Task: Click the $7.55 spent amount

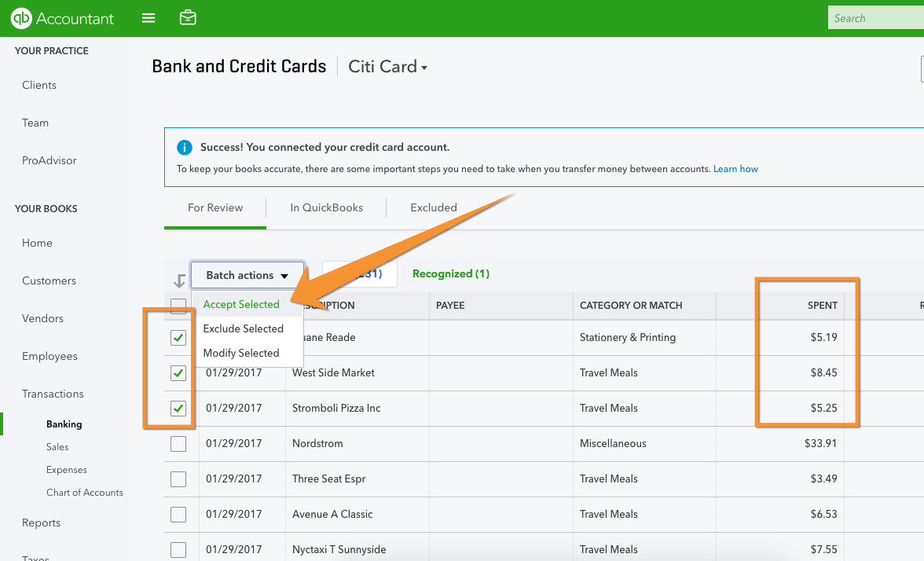Action: (x=823, y=549)
